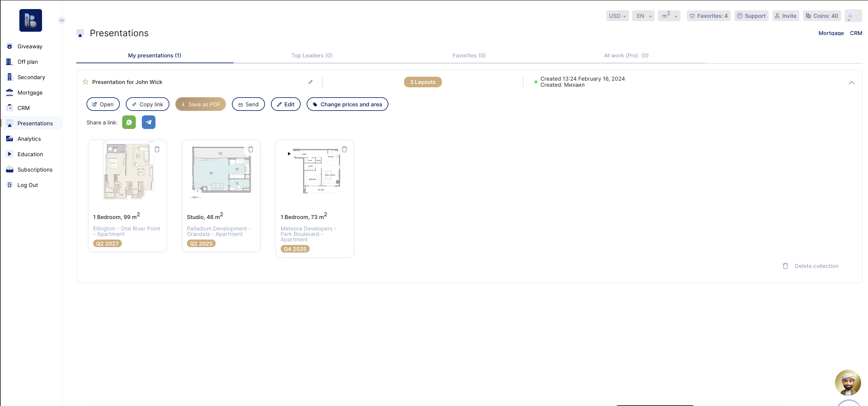Share link via Telegram icon
This screenshot has width=868, height=406.
point(148,122)
